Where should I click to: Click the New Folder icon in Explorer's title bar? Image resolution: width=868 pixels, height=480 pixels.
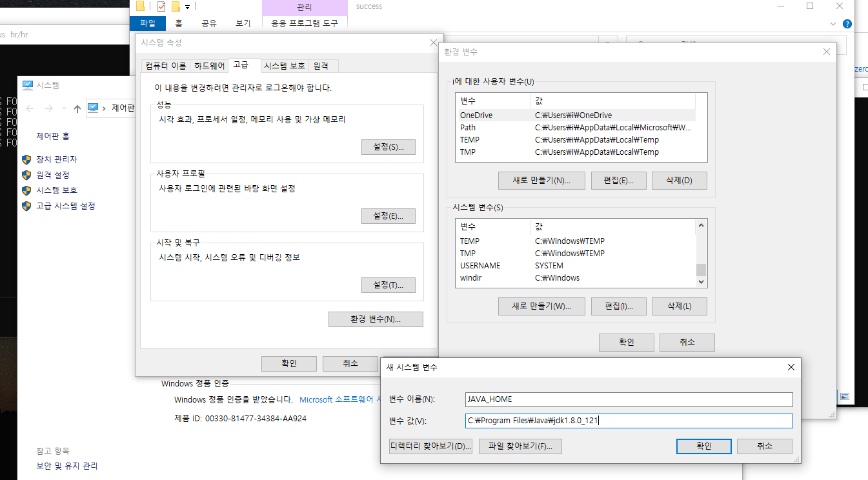point(176,6)
